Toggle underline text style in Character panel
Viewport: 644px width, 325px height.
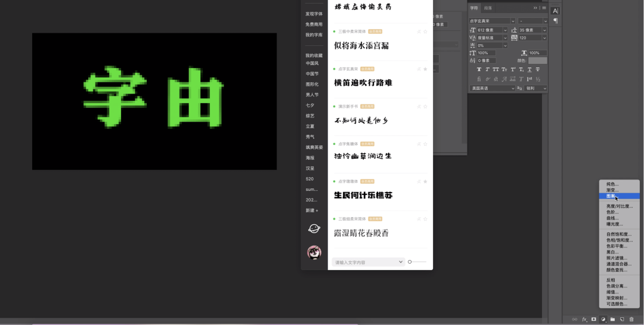(529, 70)
